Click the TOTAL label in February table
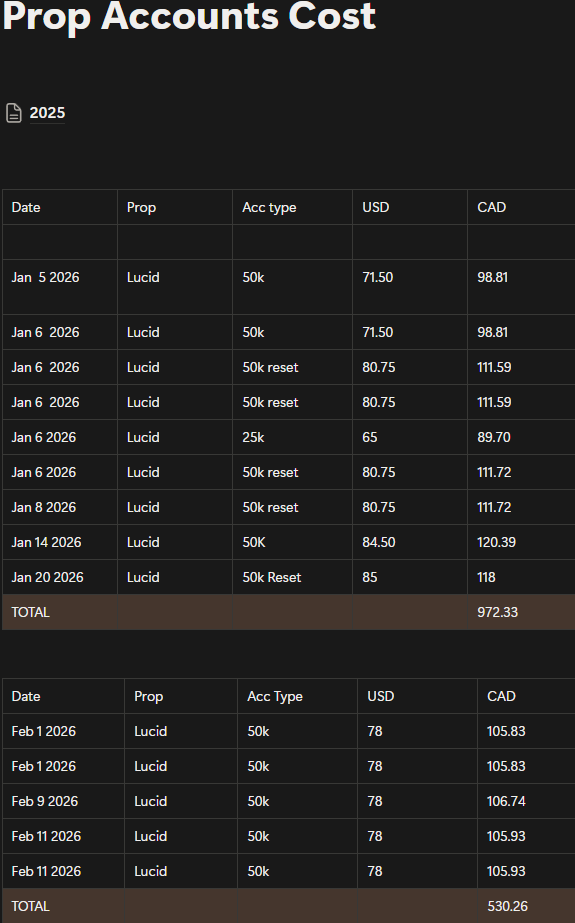The width and height of the screenshot is (575, 923). point(31,907)
